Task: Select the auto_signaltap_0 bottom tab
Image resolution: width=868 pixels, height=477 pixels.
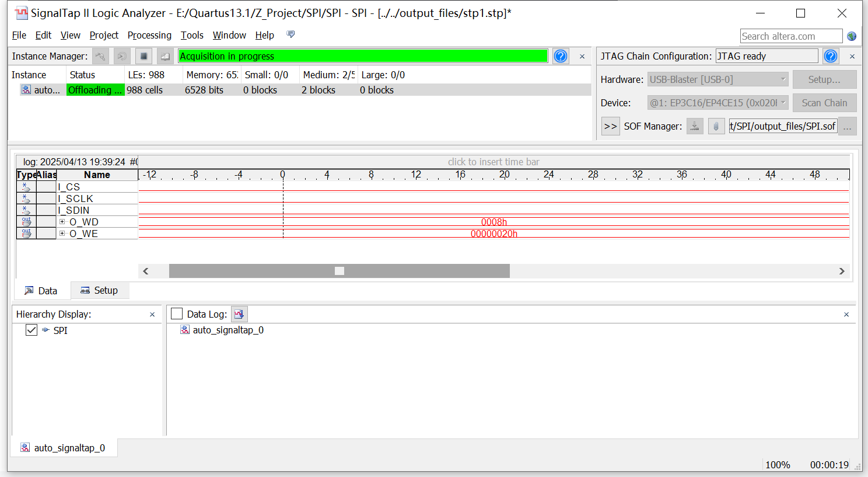Action: pyautogui.click(x=63, y=448)
